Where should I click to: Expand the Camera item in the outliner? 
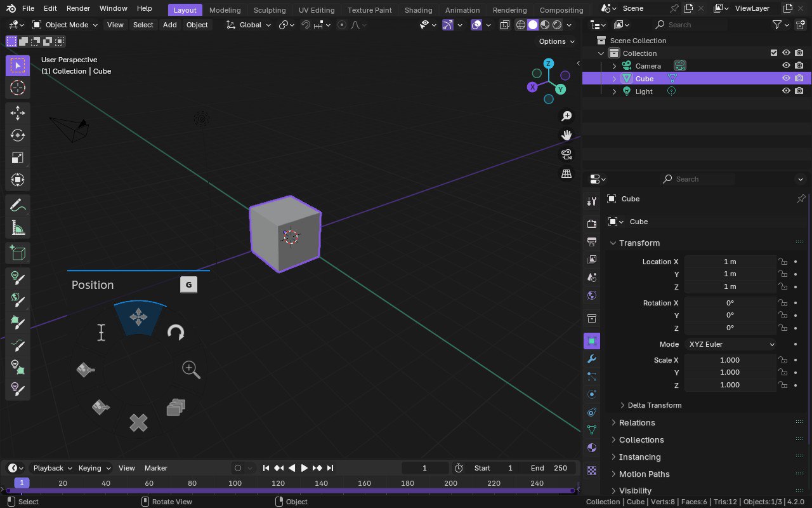point(614,65)
